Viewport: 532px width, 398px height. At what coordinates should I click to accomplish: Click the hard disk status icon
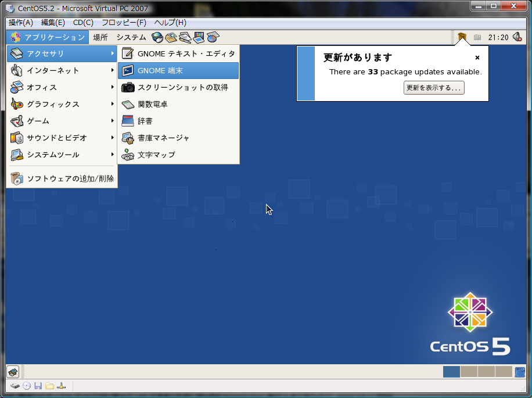pos(15,386)
